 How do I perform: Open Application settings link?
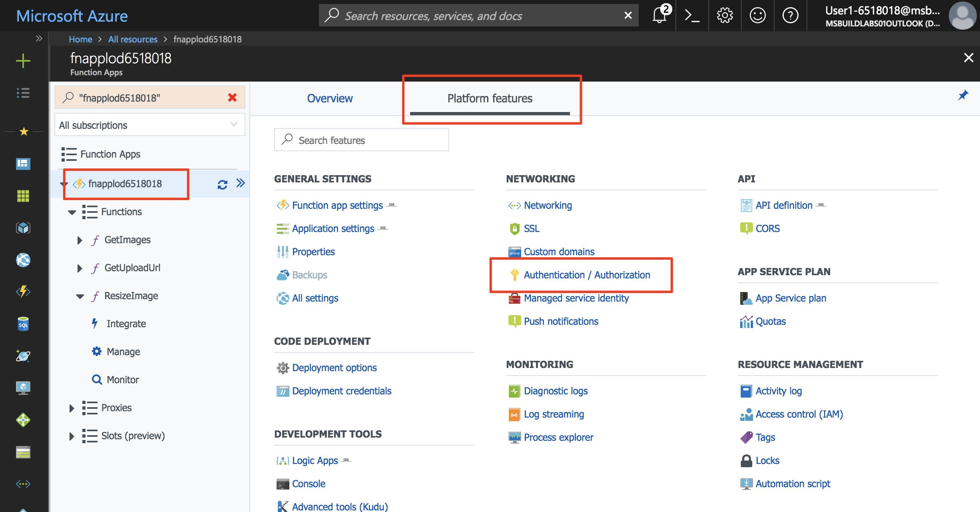(x=333, y=228)
